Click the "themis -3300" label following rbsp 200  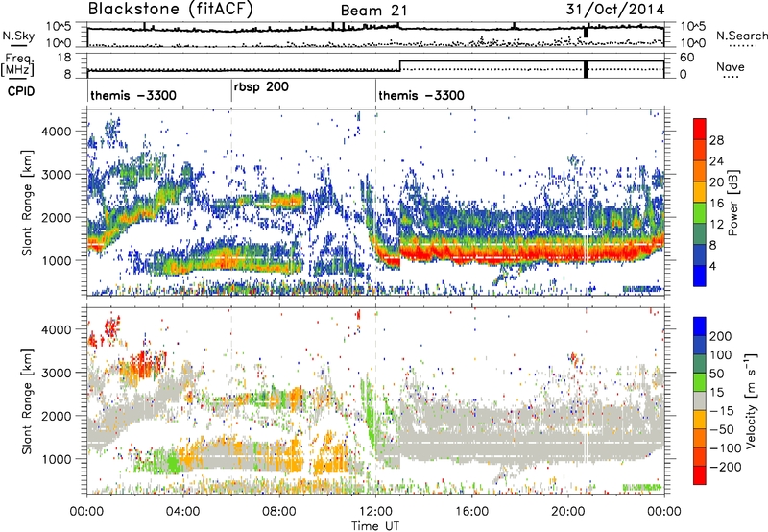421,95
